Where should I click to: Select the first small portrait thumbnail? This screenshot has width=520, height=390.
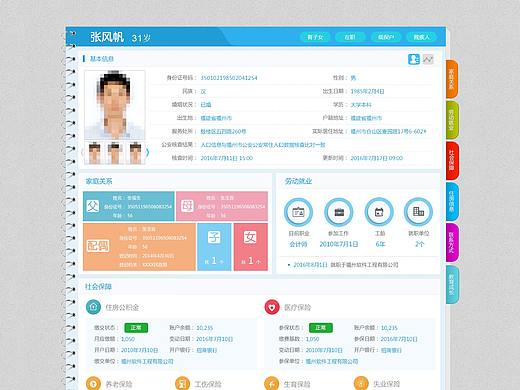94,153
